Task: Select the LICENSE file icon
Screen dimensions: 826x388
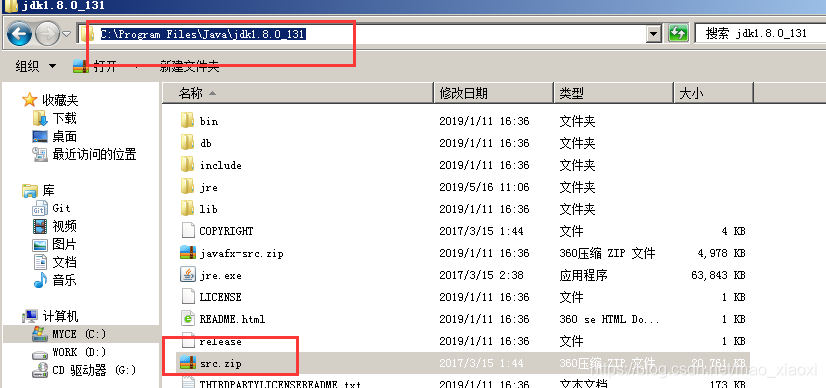Action: pyautogui.click(x=188, y=296)
